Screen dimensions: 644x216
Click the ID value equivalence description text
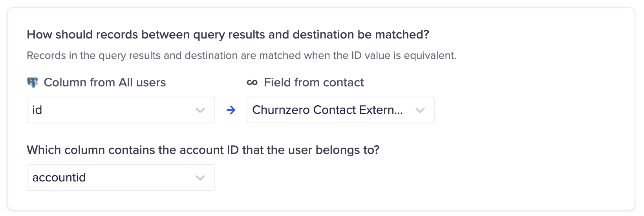(x=241, y=55)
